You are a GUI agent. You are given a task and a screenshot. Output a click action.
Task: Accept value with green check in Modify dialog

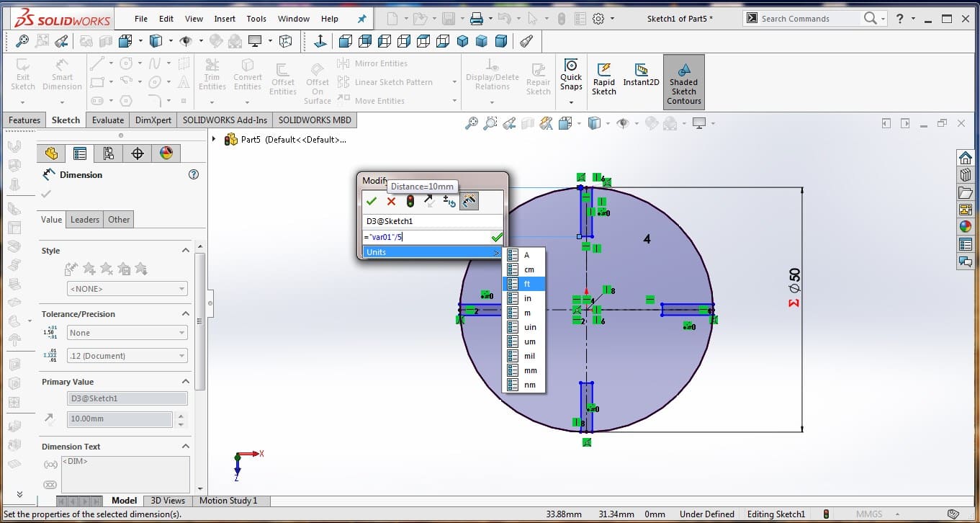(x=372, y=201)
